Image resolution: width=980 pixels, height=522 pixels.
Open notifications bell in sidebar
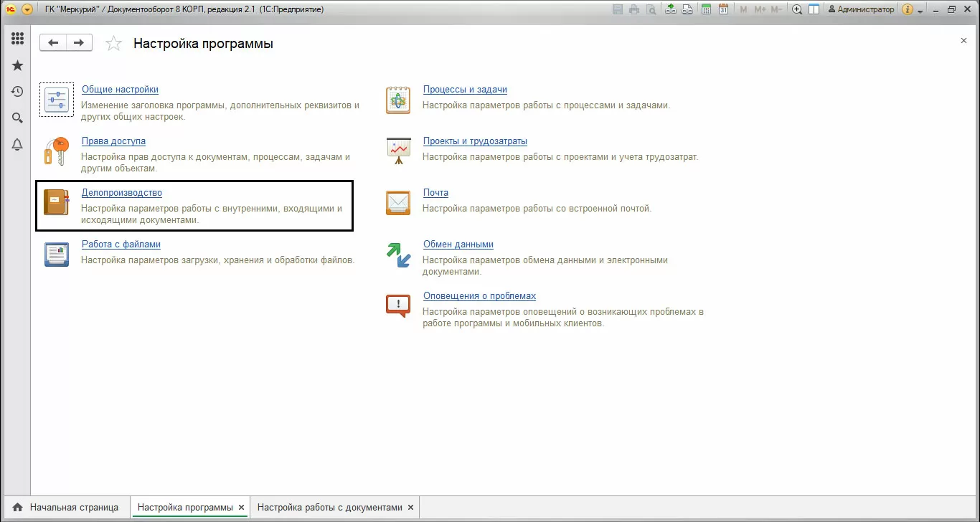17,145
